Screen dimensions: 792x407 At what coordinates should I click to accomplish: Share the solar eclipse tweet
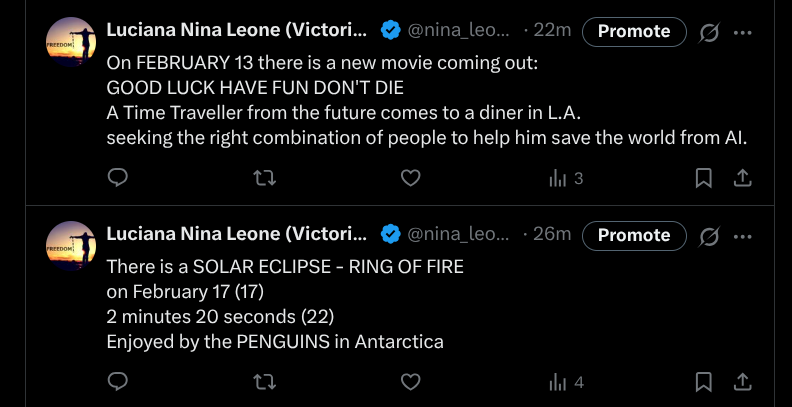click(x=742, y=382)
